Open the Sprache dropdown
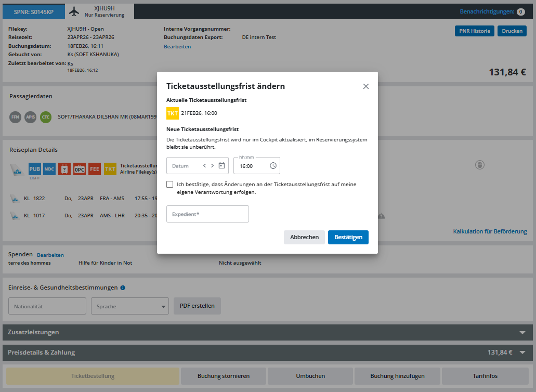 [129, 306]
